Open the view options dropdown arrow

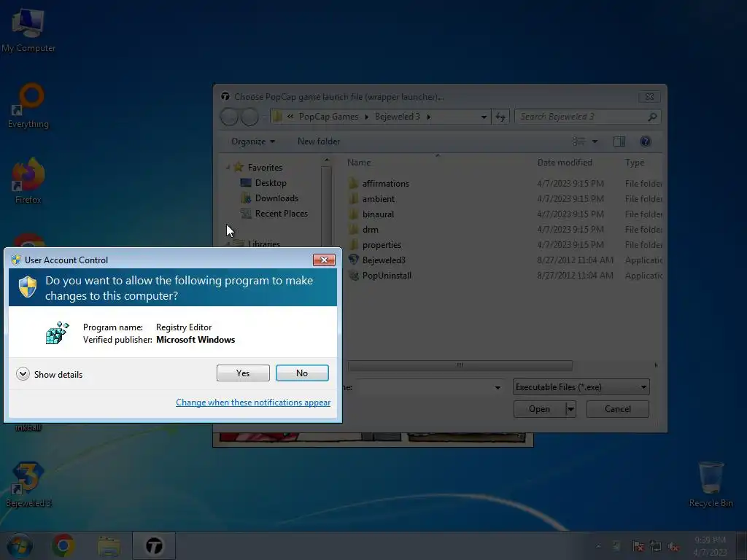(x=595, y=141)
